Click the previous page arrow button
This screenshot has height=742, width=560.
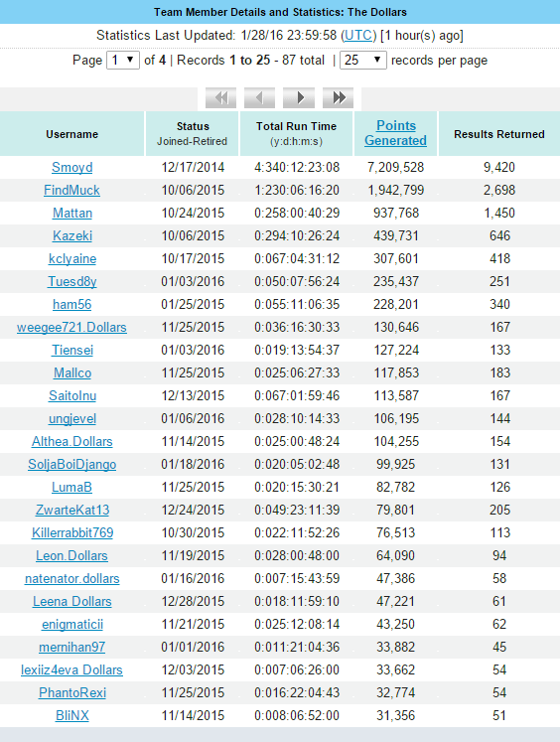[260, 98]
